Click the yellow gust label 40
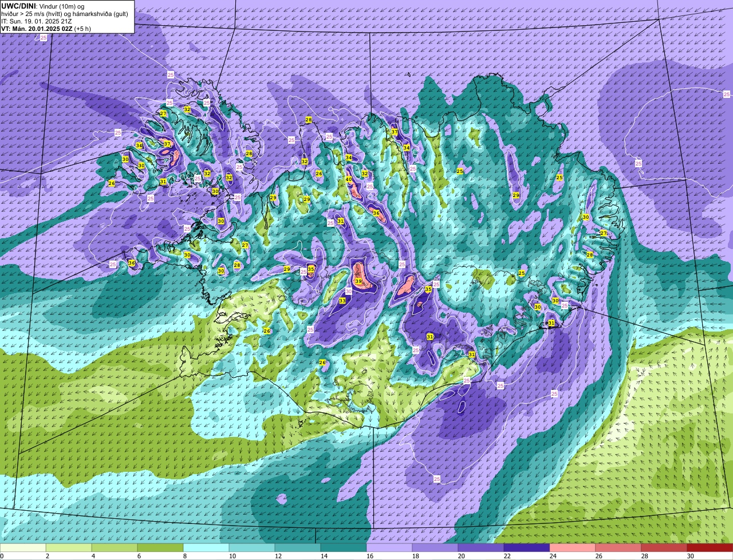This screenshot has width=733, height=560. click(349, 180)
